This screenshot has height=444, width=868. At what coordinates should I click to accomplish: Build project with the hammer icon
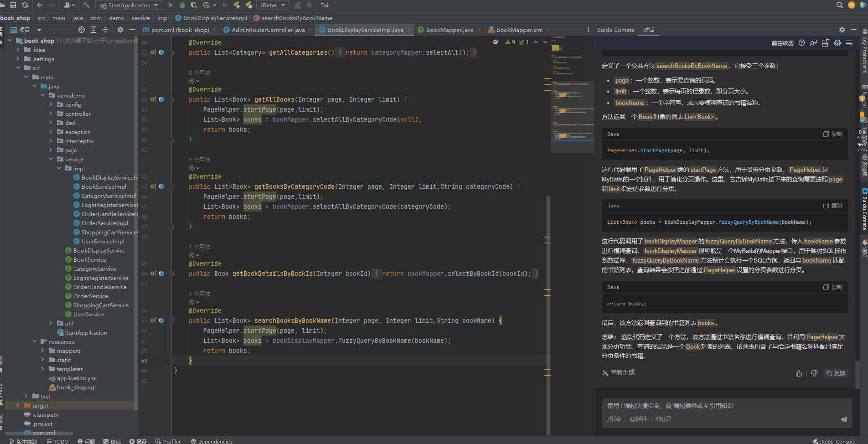[x=87, y=5]
